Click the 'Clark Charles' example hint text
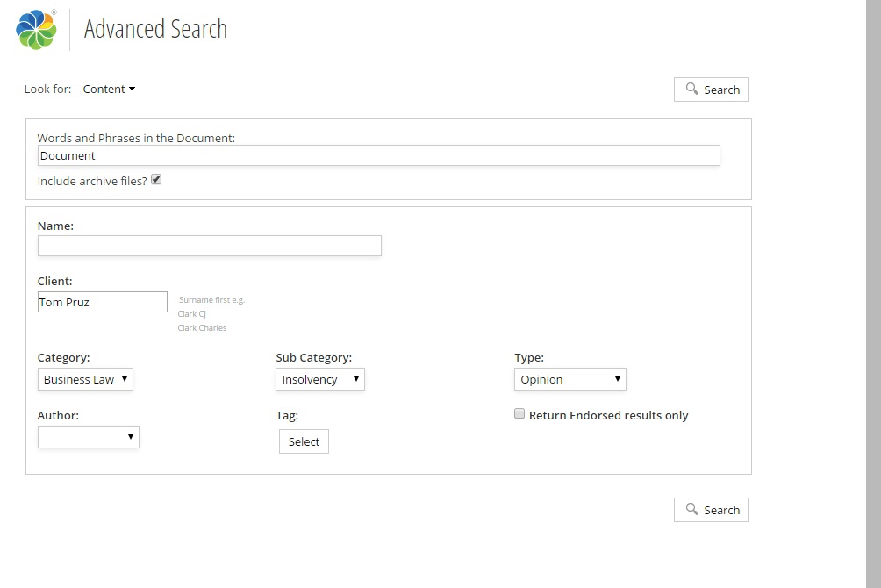 pyautogui.click(x=203, y=327)
